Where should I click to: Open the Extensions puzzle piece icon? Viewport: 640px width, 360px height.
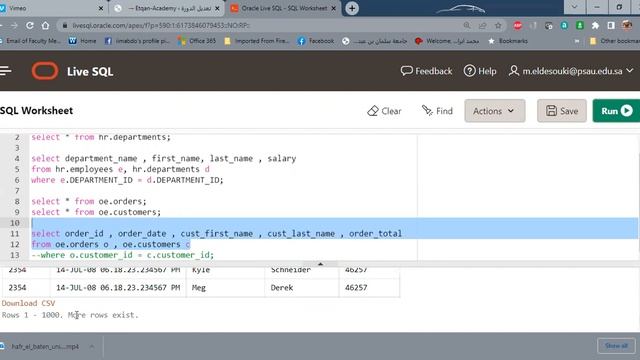pyautogui.click(x=595, y=25)
